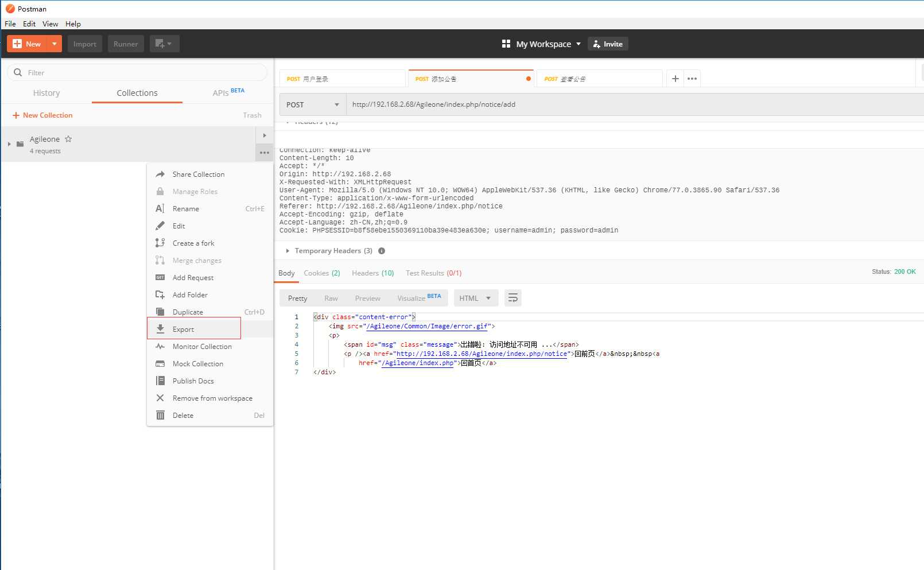The image size is (924, 570).
Task: Click the Mock Collection server icon
Action: coord(160,363)
